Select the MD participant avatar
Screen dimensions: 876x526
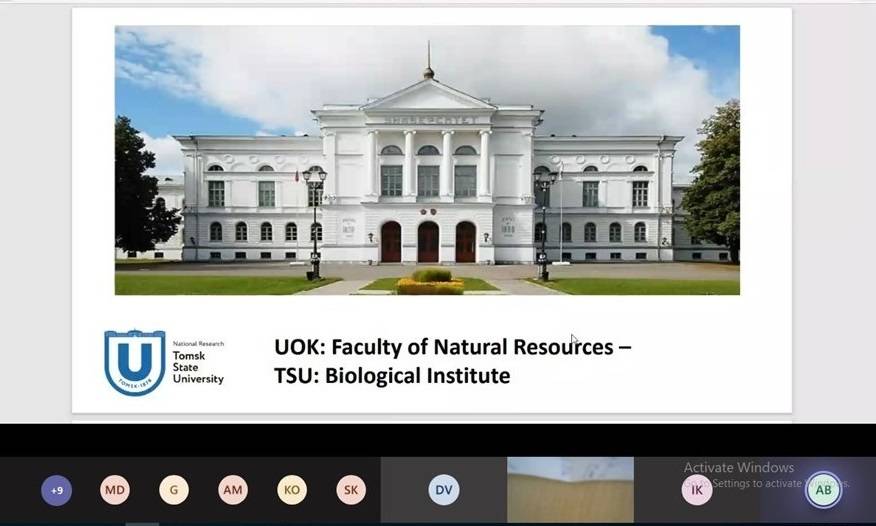[x=115, y=490]
